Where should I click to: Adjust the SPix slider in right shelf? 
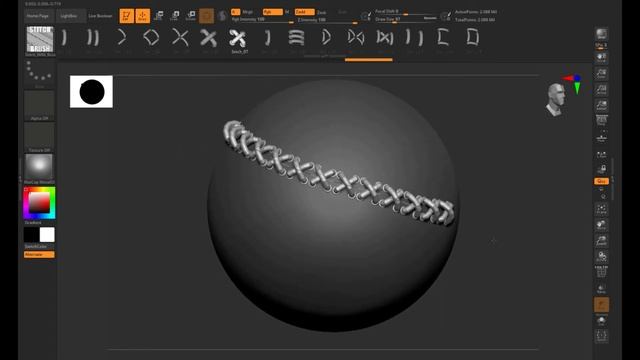[x=601, y=46]
